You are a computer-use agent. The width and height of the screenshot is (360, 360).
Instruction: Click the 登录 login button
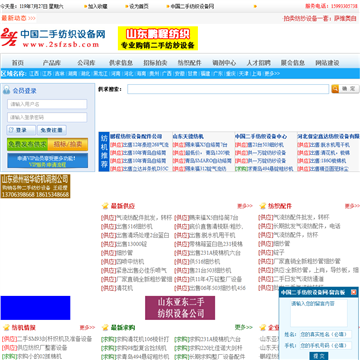coord(21,130)
